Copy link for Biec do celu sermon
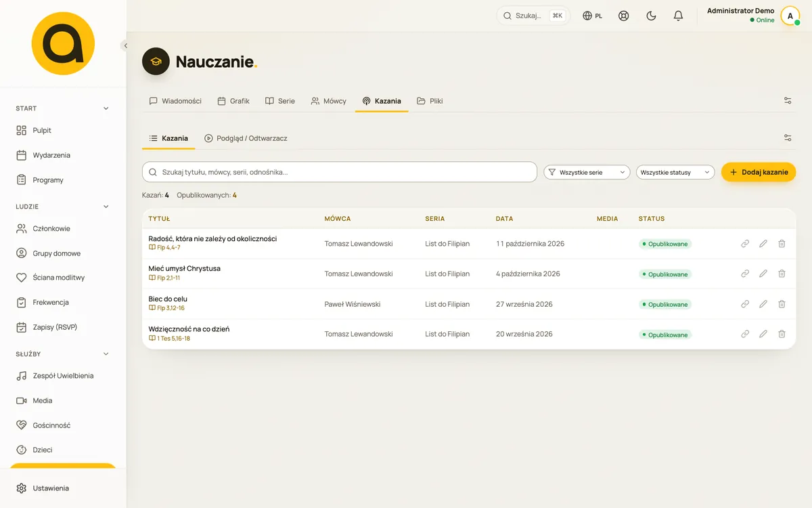The width and height of the screenshot is (812, 508). pos(745,304)
